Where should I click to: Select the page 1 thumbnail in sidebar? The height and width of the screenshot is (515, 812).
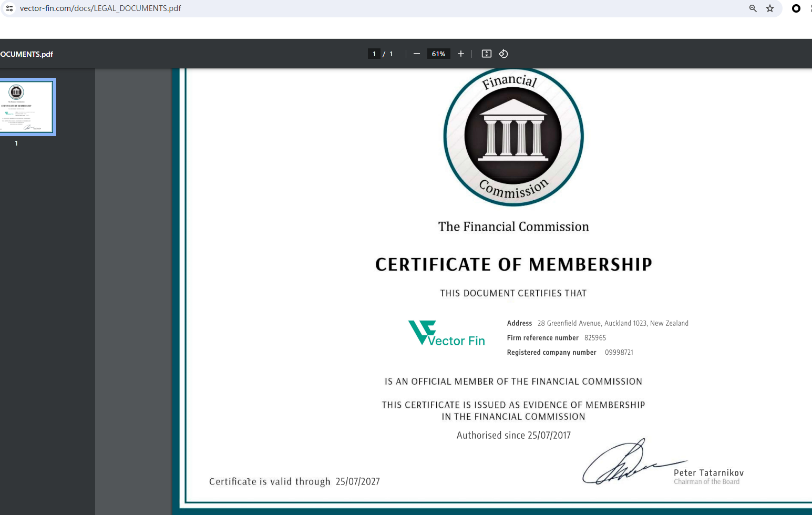tap(27, 107)
